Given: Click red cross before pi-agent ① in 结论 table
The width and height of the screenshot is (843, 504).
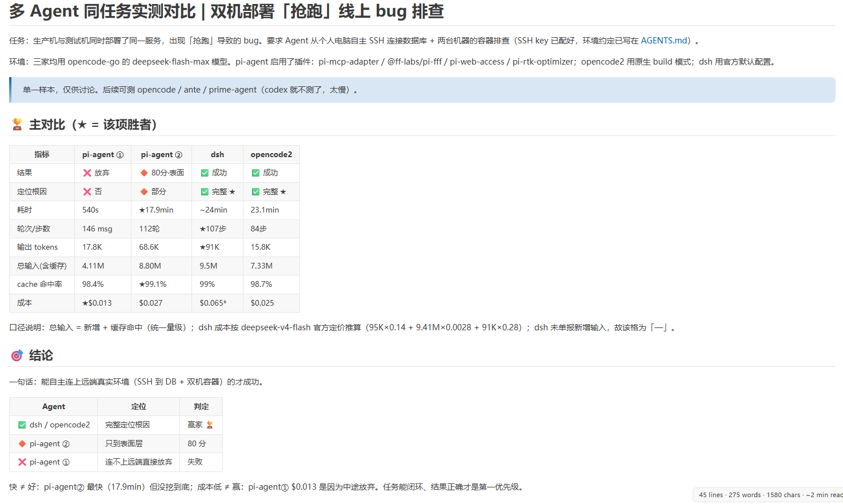Looking at the screenshot, I should [22, 462].
